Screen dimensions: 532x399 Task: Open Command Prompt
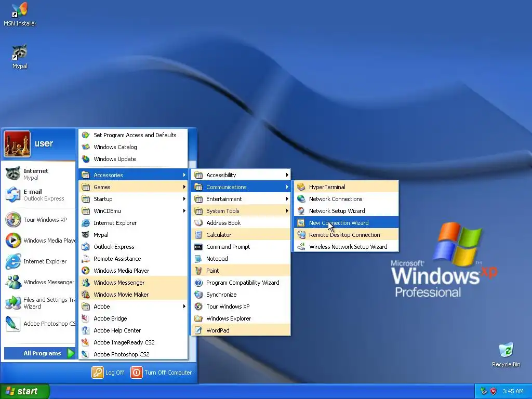(241, 247)
